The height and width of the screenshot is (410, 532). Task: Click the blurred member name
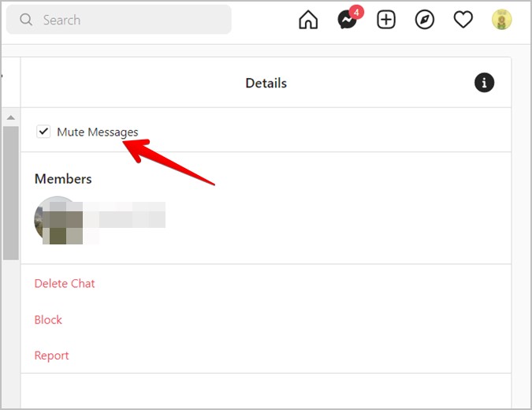[125, 214]
